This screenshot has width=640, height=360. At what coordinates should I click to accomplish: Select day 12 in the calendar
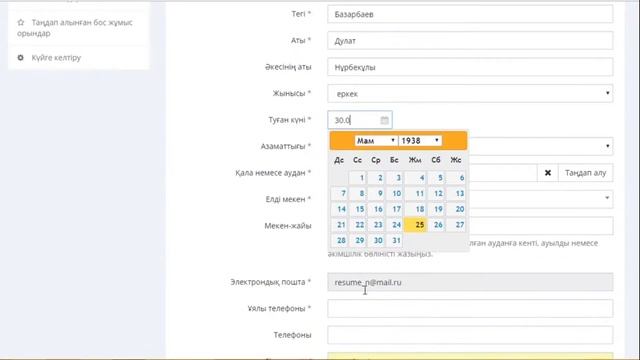tap(436, 193)
